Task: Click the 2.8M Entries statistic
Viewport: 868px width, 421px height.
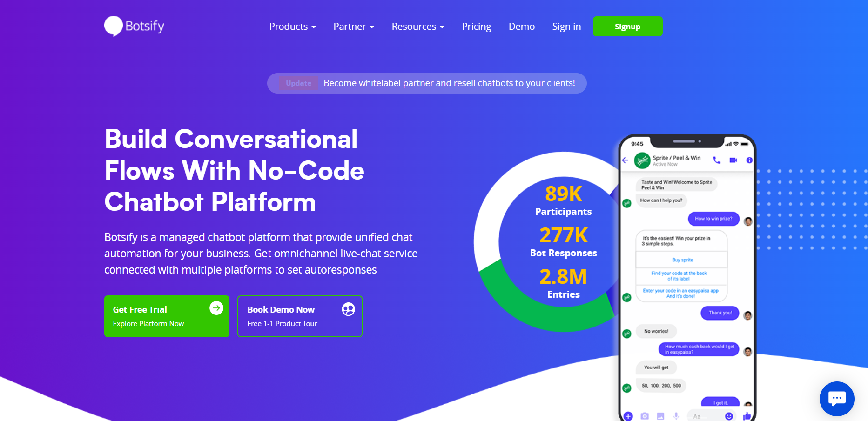Action: click(563, 283)
